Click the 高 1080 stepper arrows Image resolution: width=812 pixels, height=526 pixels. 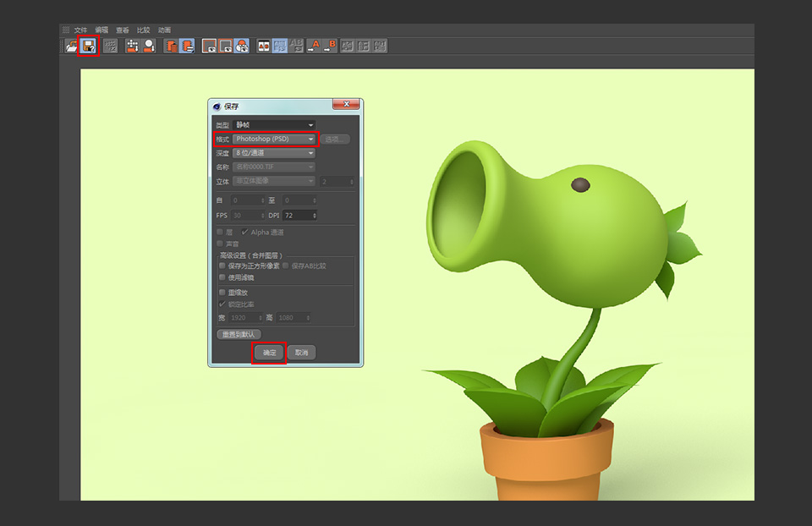pyautogui.click(x=308, y=317)
